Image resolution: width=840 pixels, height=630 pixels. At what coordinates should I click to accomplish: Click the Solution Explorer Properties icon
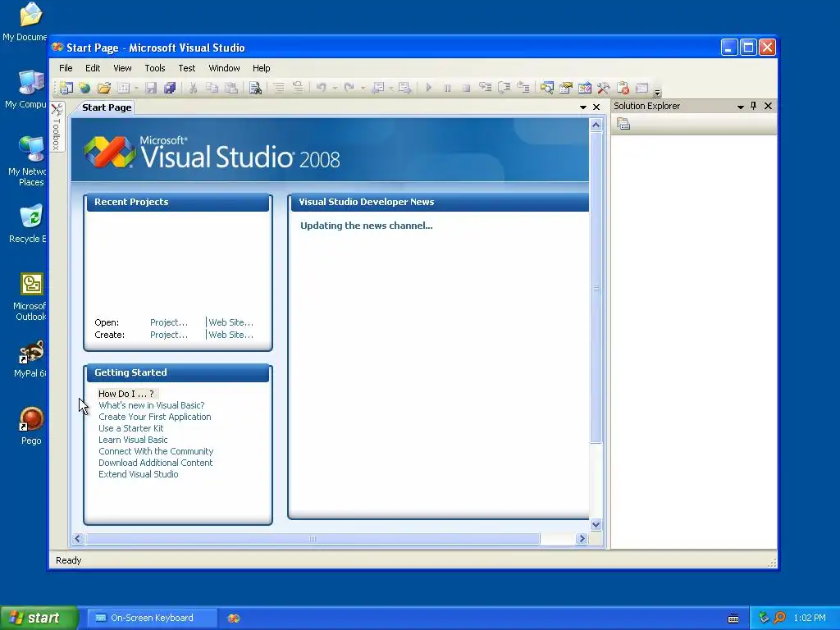[x=623, y=125]
